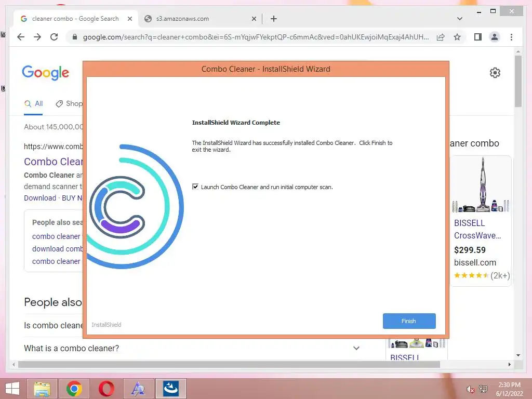532x399 pixels.
Task: Open Chrome's three-dot menu
Action: (511, 37)
